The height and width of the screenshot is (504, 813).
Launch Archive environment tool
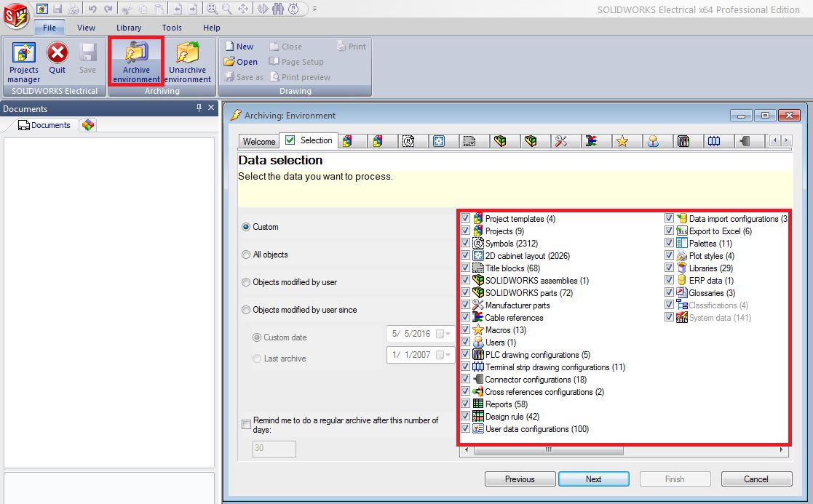136,62
